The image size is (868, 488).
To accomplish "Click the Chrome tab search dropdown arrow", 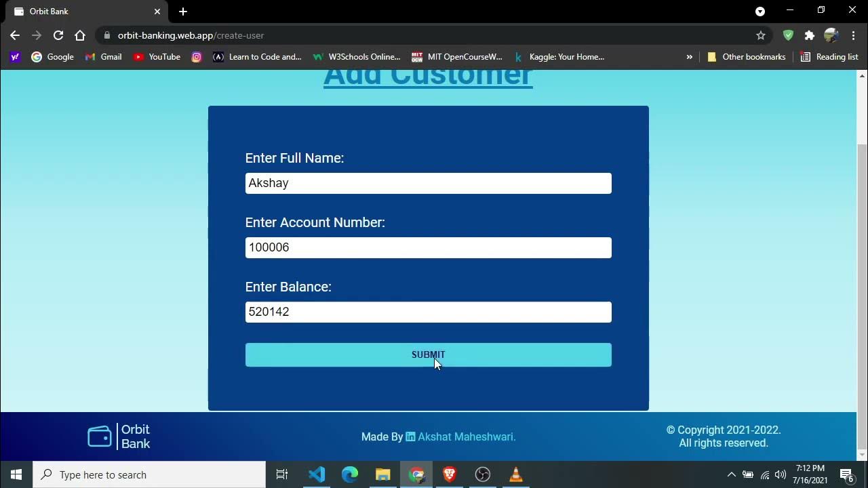I will [760, 12].
